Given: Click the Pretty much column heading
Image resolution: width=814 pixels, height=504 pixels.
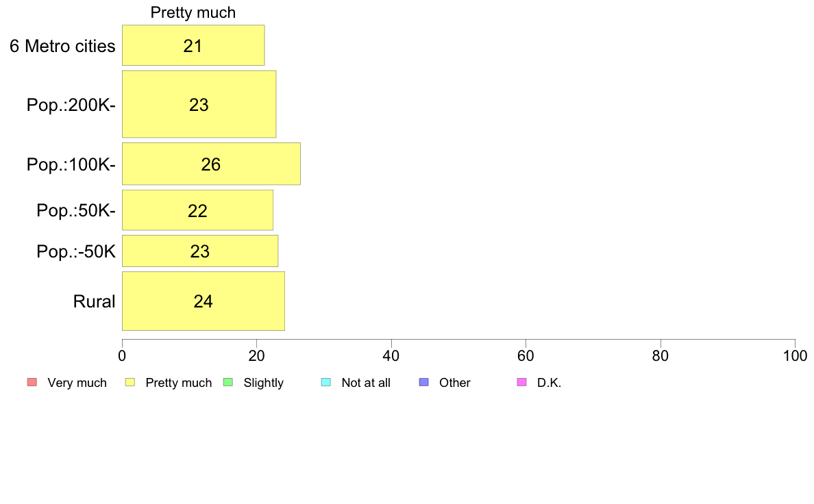Looking at the screenshot, I should pyautogui.click(x=193, y=12).
